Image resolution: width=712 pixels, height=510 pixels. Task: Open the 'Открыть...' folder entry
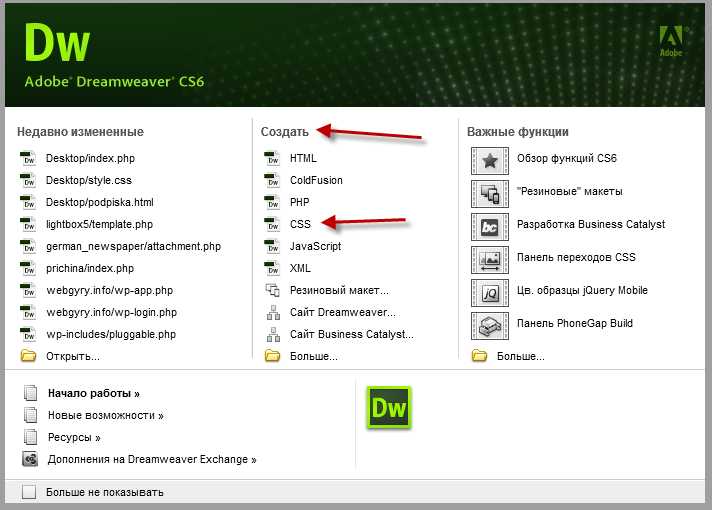tap(72, 356)
